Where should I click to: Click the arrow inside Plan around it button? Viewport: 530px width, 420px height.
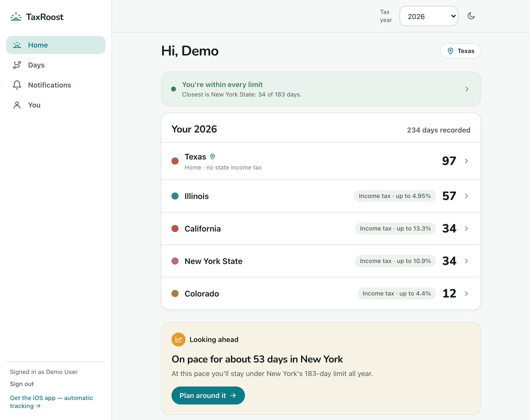click(233, 395)
